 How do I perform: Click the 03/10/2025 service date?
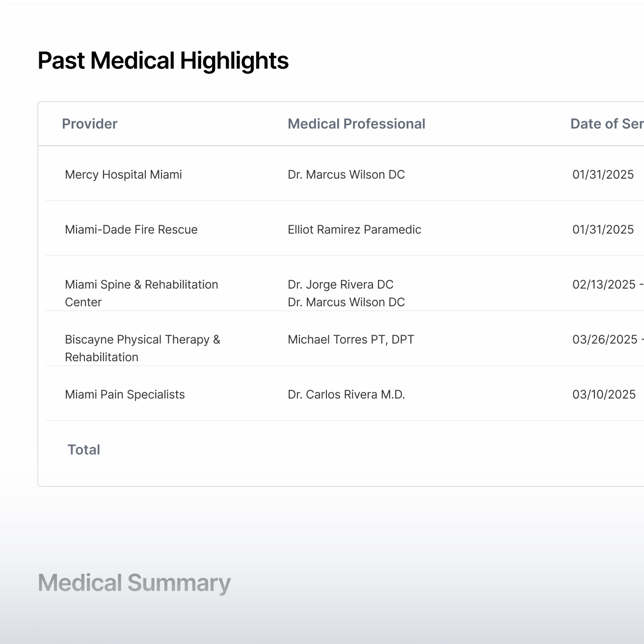point(604,395)
